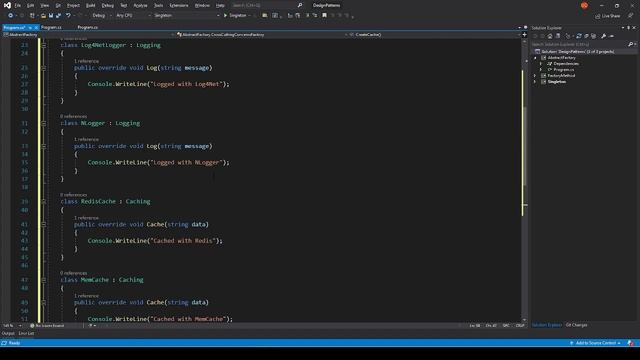
Task: Click the Preview Selected Items icon
Action: coord(611,36)
